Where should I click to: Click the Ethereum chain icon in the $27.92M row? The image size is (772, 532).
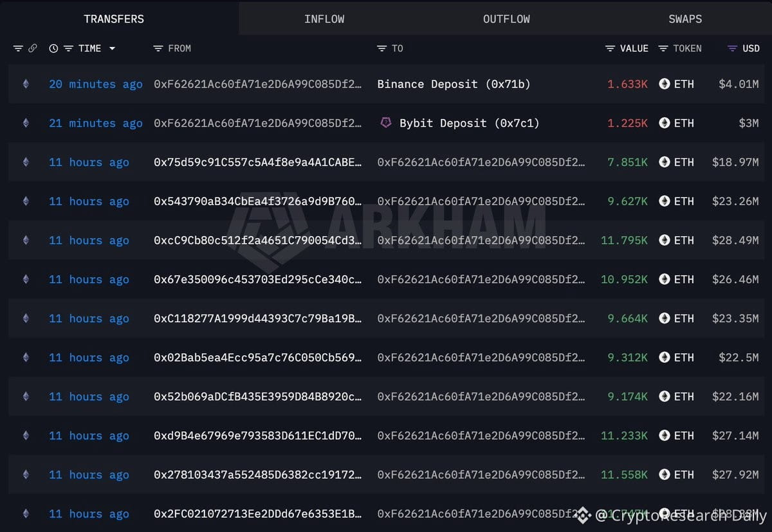tap(26, 475)
